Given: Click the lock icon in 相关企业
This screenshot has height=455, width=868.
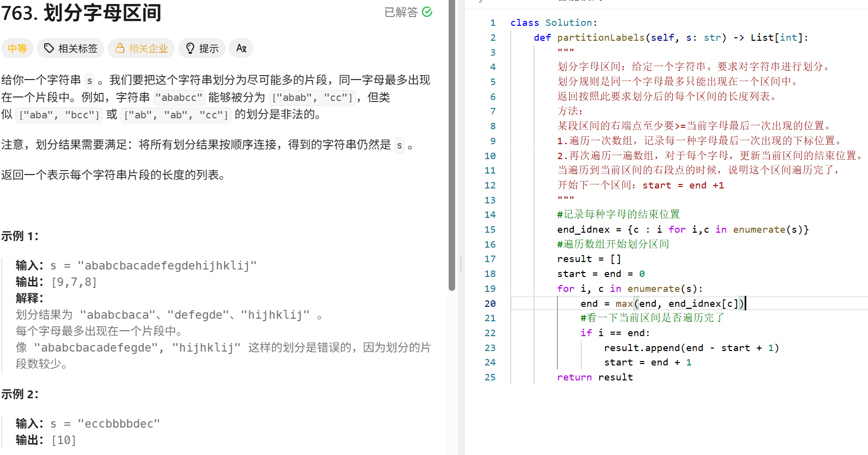Looking at the screenshot, I should (x=120, y=48).
